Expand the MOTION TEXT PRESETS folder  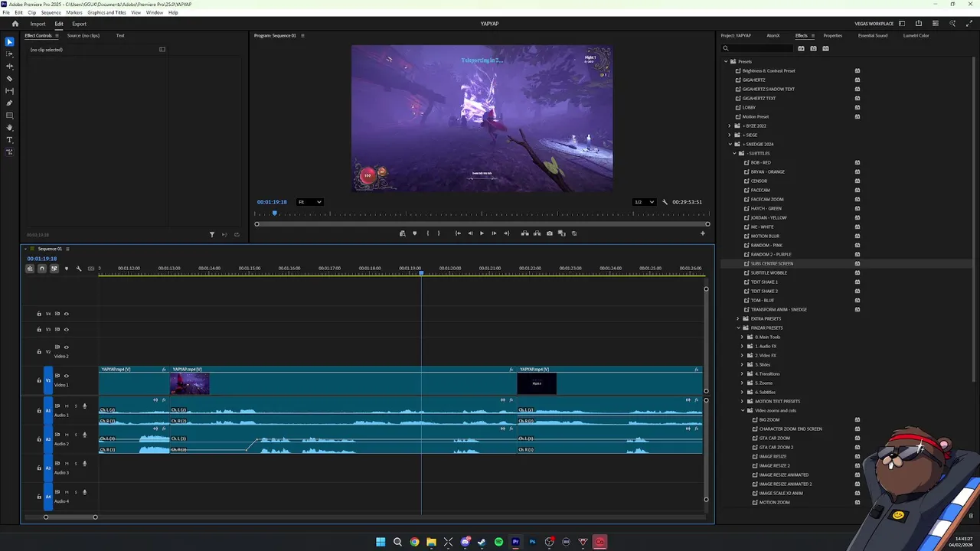pos(742,401)
